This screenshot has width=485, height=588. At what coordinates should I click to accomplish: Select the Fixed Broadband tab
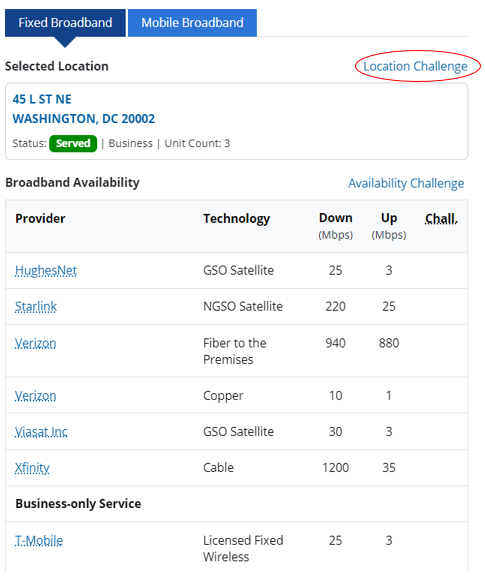pyautogui.click(x=65, y=23)
